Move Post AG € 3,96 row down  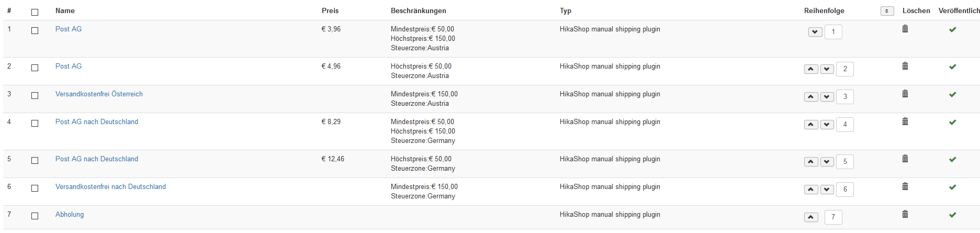[x=815, y=32]
